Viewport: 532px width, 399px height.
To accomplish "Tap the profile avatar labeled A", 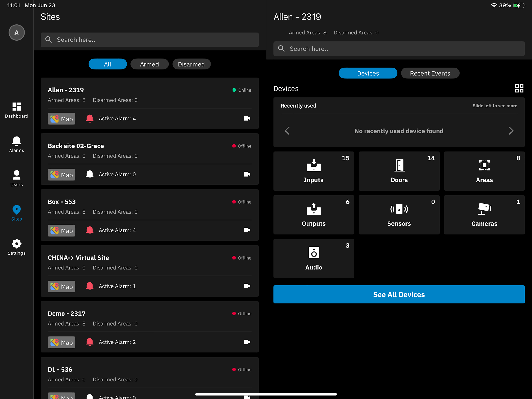I will pos(17,33).
